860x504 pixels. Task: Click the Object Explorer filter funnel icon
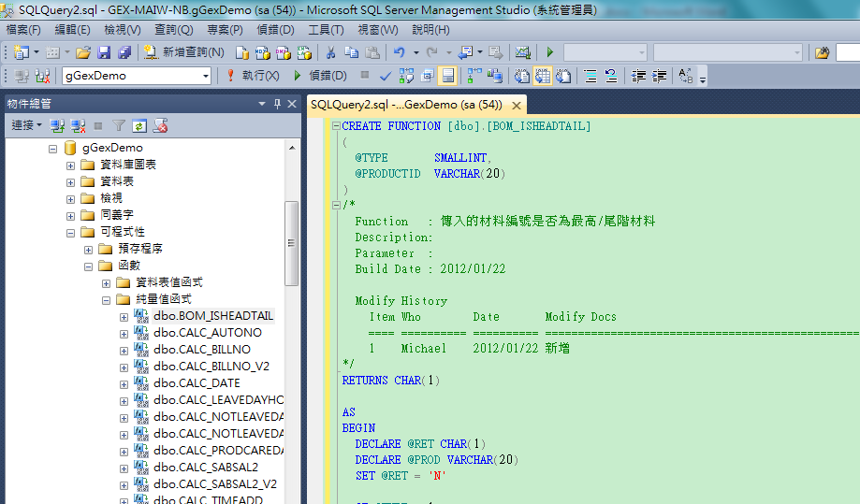point(119,126)
